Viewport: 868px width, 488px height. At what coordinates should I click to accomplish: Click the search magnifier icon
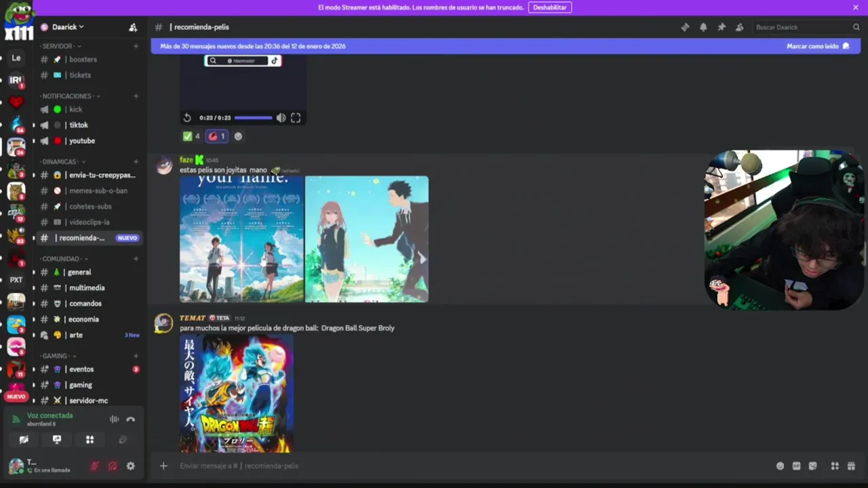(x=856, y=27)
